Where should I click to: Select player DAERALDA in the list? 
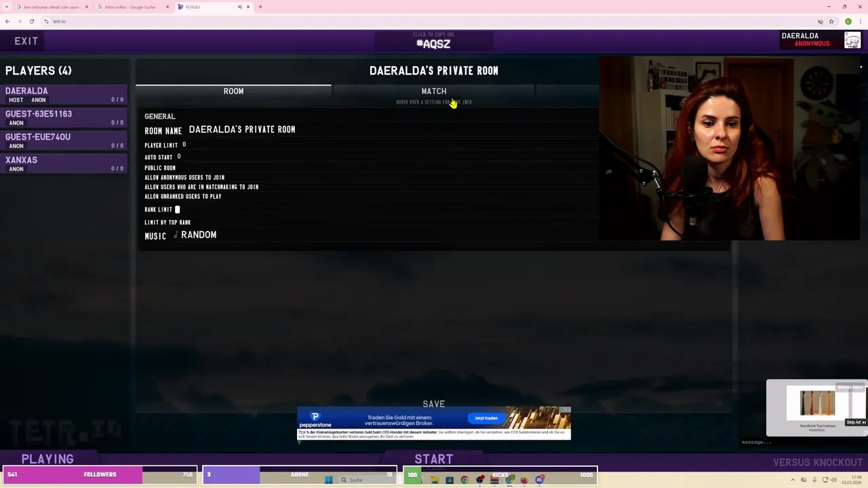(x=64, y=95)
